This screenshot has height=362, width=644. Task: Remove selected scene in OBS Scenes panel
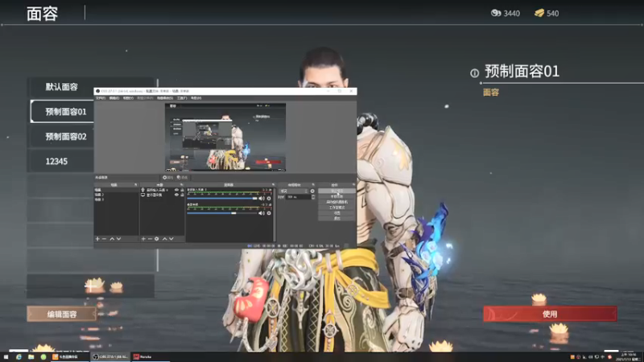[105, 239]
